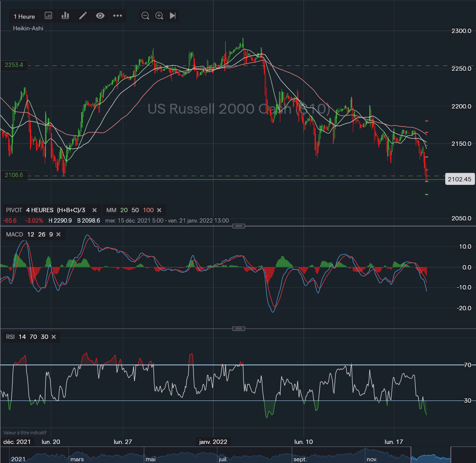Remove the PIVOT indicator with its X

[x=95, y=210]
